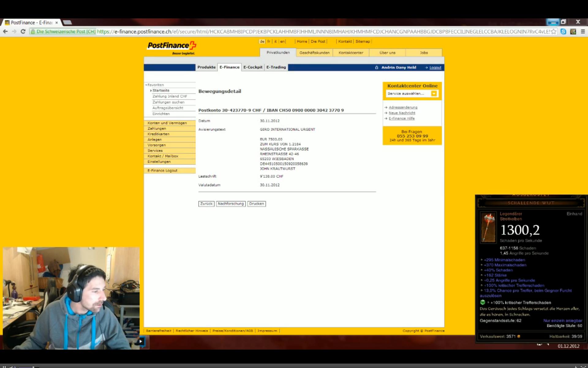
Task: Click the browser forward arrow
Action: tap(14, 31)
